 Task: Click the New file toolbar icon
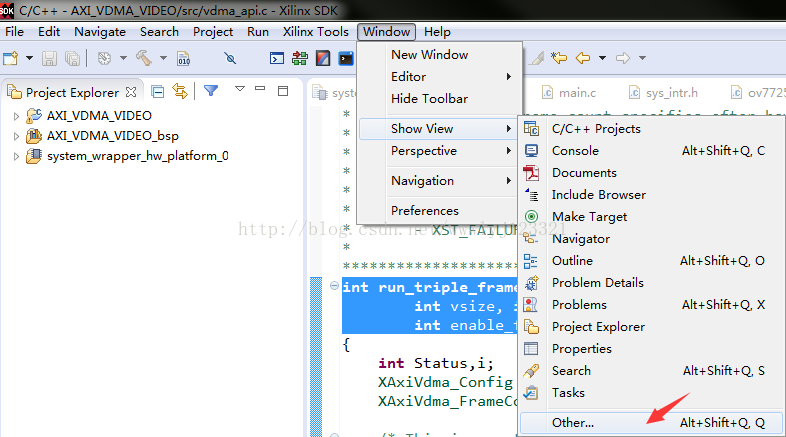tap(11, 58)
